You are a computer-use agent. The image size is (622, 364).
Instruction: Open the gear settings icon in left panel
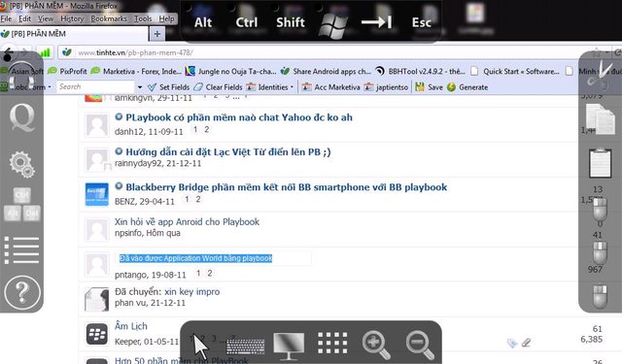[x=22, y=164]
